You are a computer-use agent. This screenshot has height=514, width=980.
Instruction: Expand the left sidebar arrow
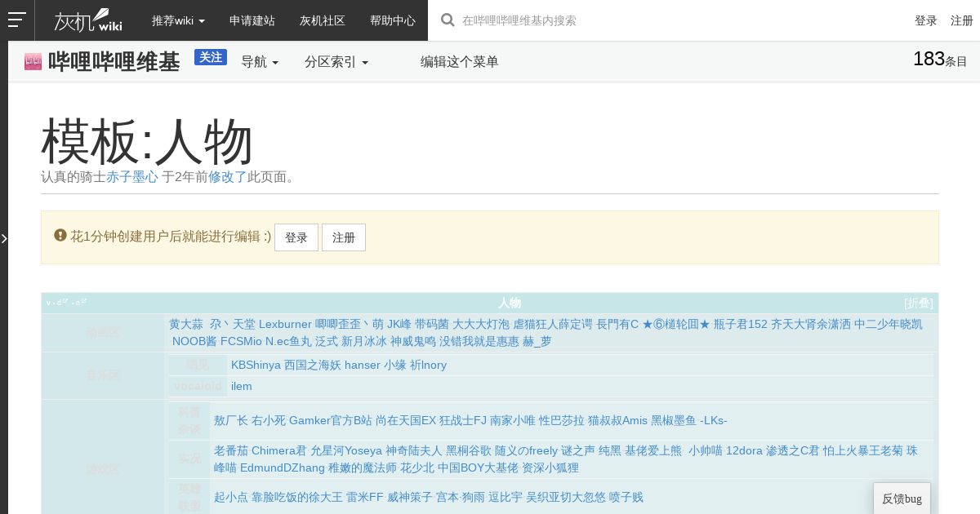(4, 238)
